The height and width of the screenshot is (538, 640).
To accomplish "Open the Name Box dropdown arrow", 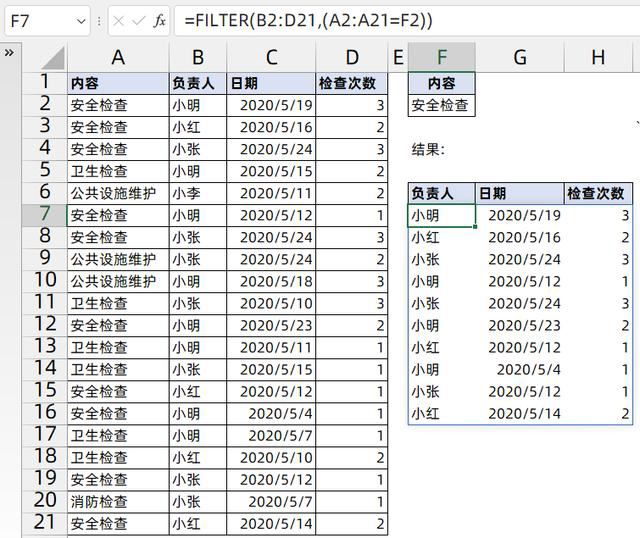I will click(x=81, y=20).
